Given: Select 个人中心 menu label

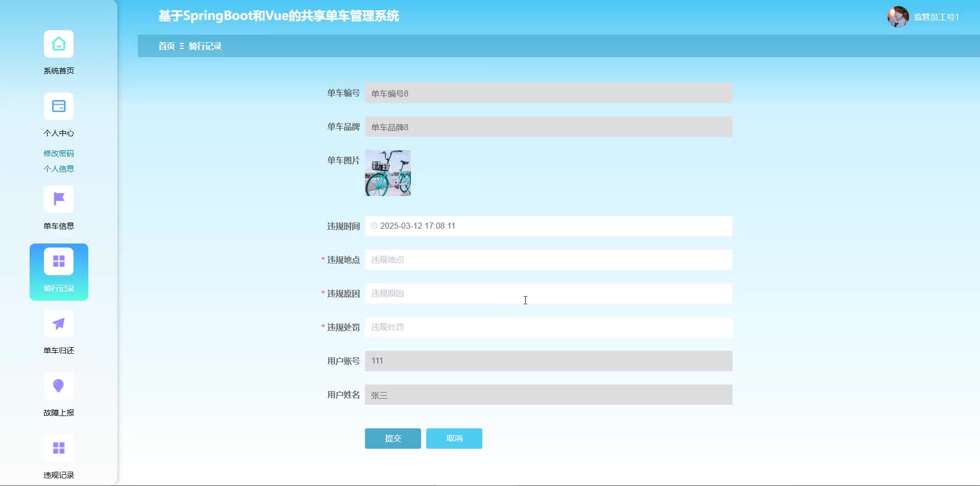Looking at the screenshot, I should (x=59, y=133).
